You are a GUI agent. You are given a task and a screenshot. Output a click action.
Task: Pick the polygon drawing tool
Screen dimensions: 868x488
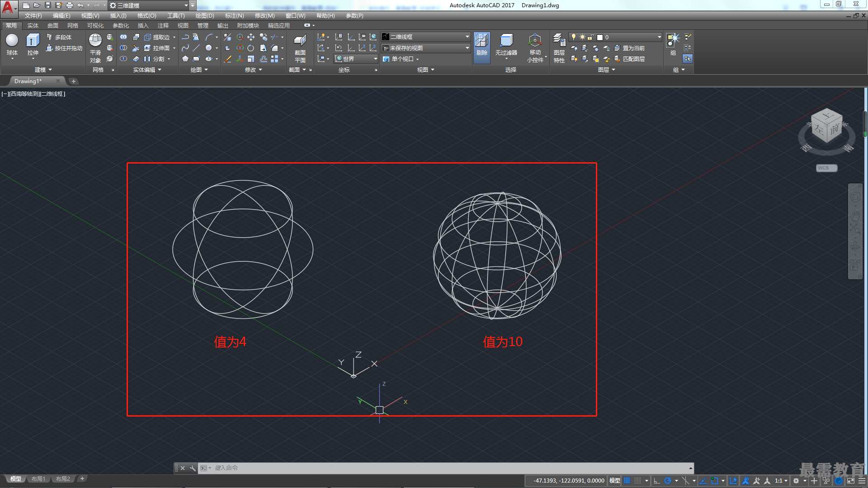coord(185,59)
